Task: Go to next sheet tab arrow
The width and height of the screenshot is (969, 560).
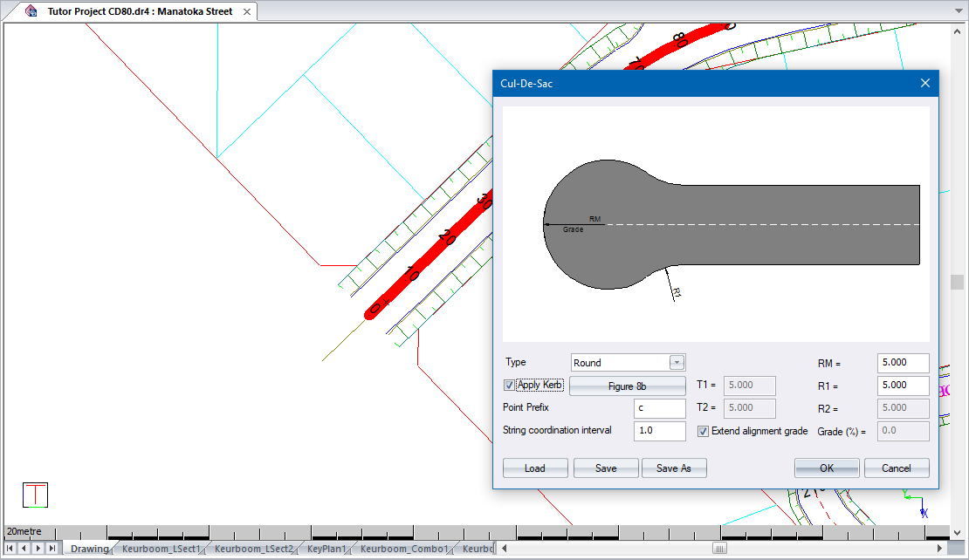Action: [38, 549]
